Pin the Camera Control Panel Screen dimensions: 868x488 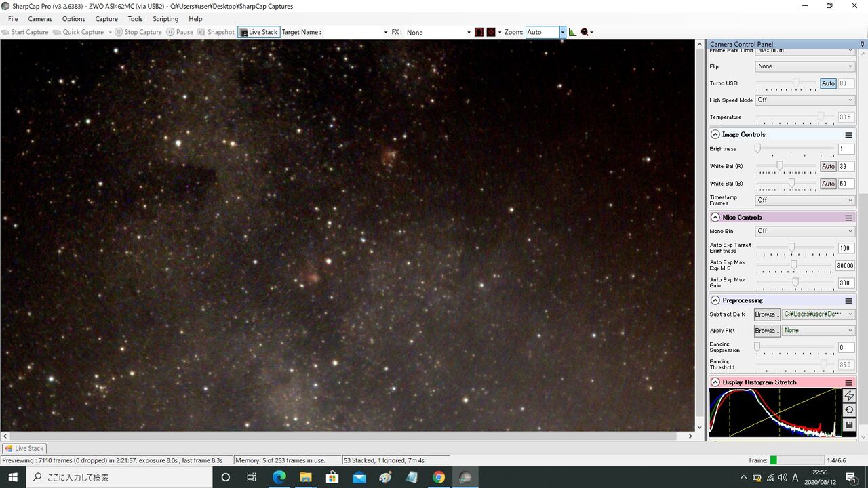(x=862, y=44)
